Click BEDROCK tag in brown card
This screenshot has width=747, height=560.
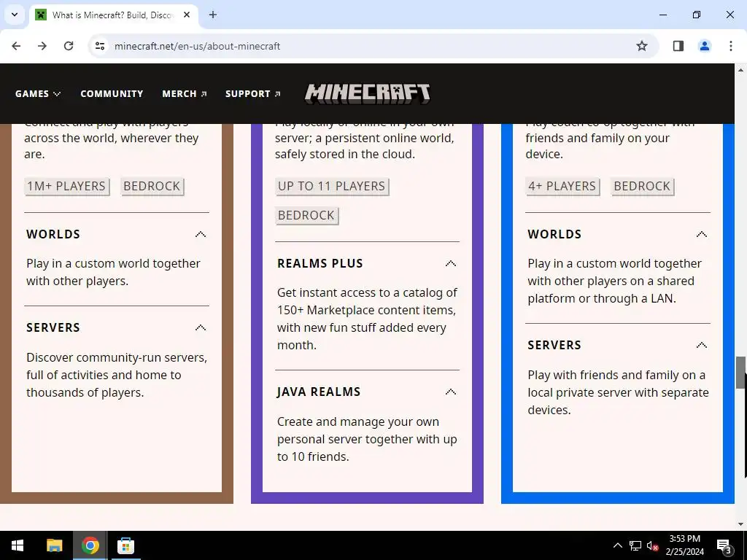click(152, 186)
